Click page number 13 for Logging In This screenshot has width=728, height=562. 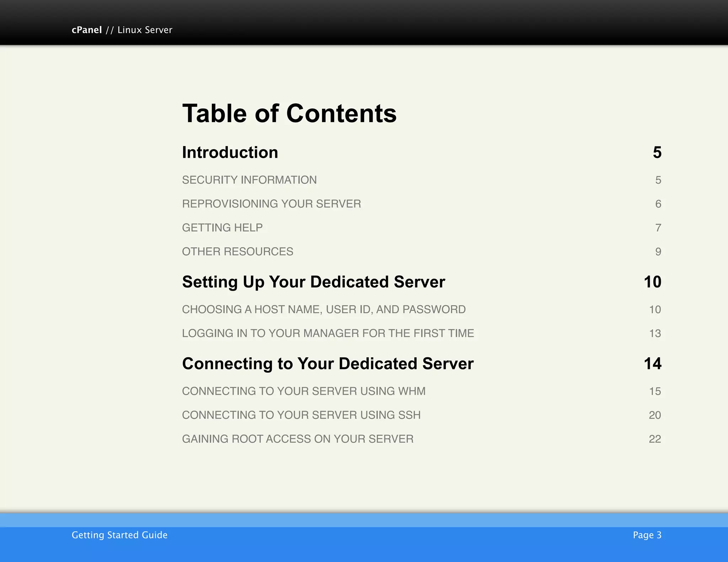click(x=655, y=333)
